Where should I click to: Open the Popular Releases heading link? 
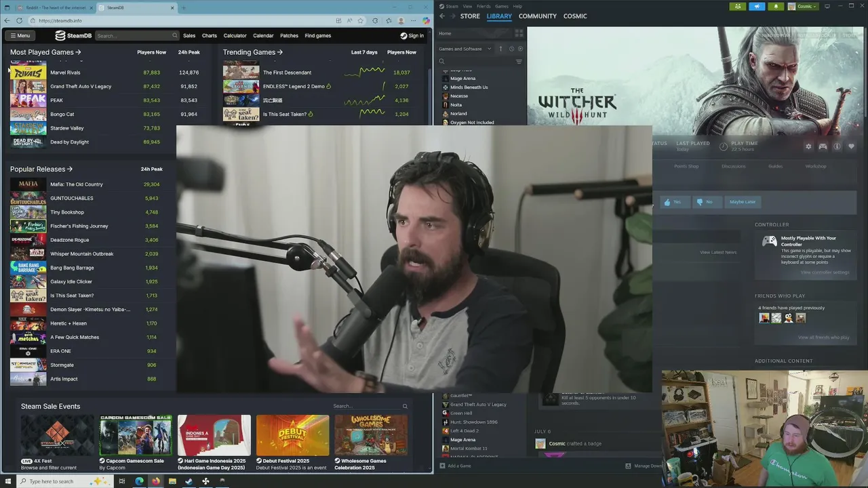(x=41, y=169)
